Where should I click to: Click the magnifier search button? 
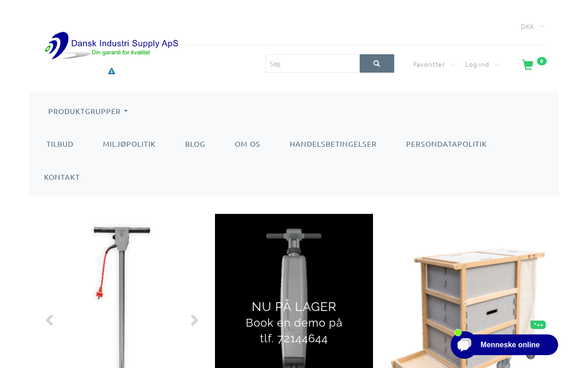pyautogui.click(x=377, y=63)
